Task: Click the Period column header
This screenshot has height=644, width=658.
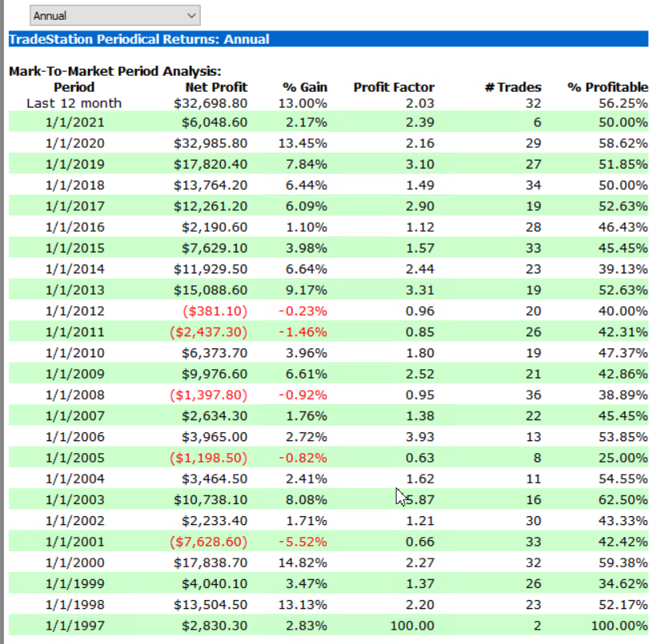Action: click(x=74, y=87)
